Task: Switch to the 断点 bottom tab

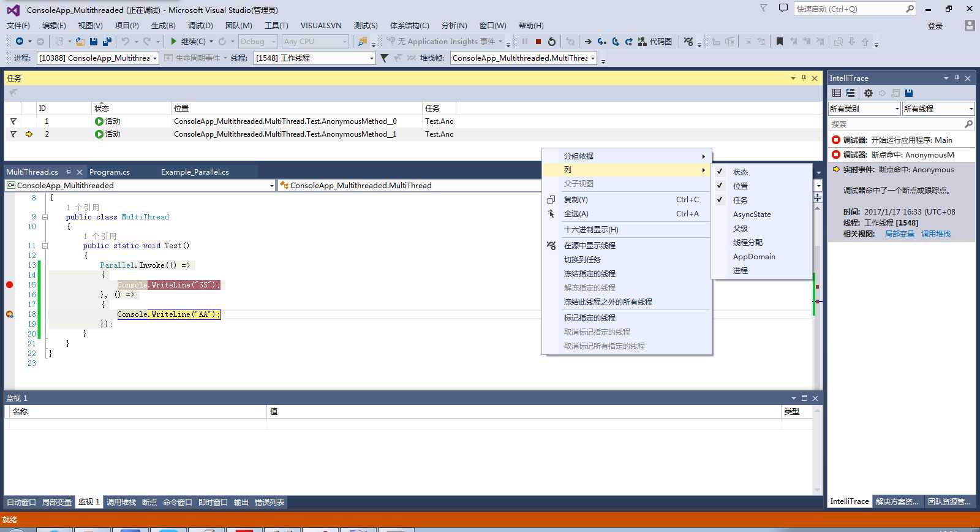Action: click(149, 503)
